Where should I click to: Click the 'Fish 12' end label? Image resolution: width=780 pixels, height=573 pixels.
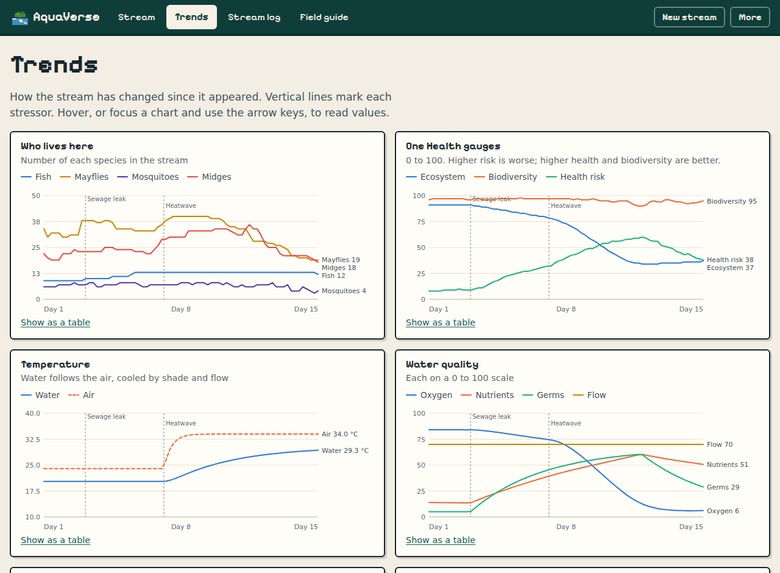[333, 276]
